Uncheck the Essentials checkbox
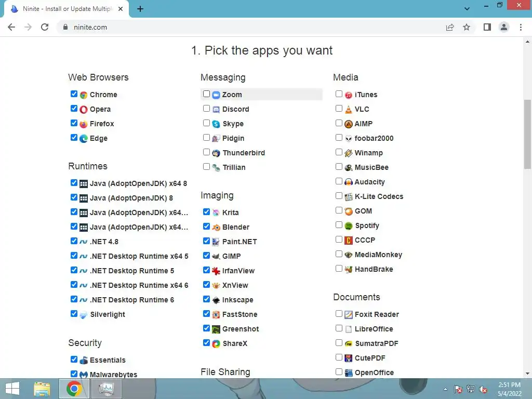 point(74,359)
